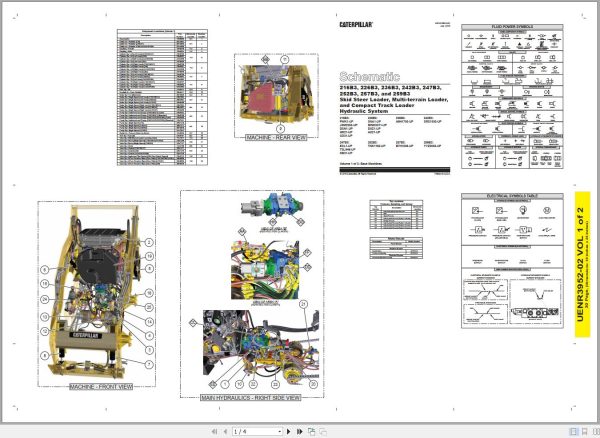Click the yellow UENR3952-02 VOL 1 of 2 label
600x438 pixels.
pos(582,264)
